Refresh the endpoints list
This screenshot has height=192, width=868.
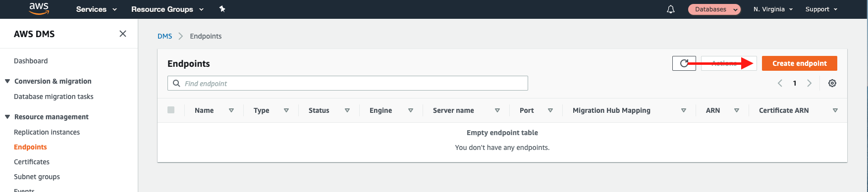click(x=684, y=63)
